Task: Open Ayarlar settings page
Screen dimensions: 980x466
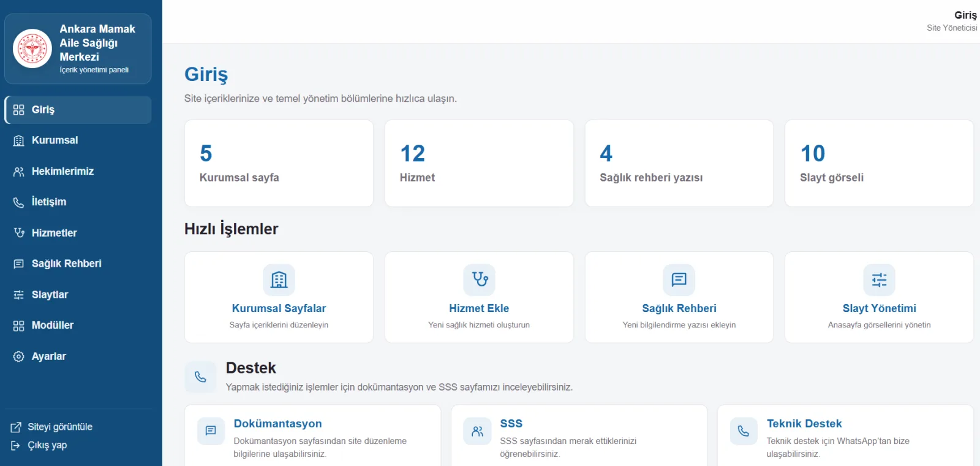Action: 78,356
